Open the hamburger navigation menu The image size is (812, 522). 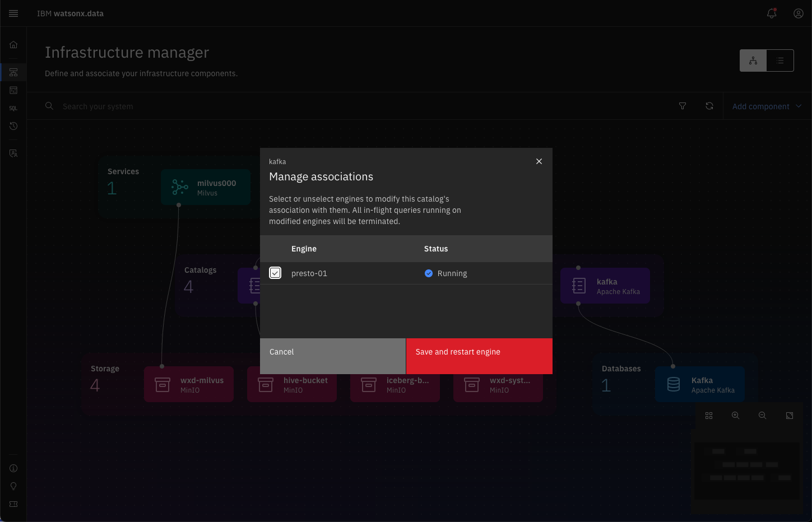tap(13, 13)
